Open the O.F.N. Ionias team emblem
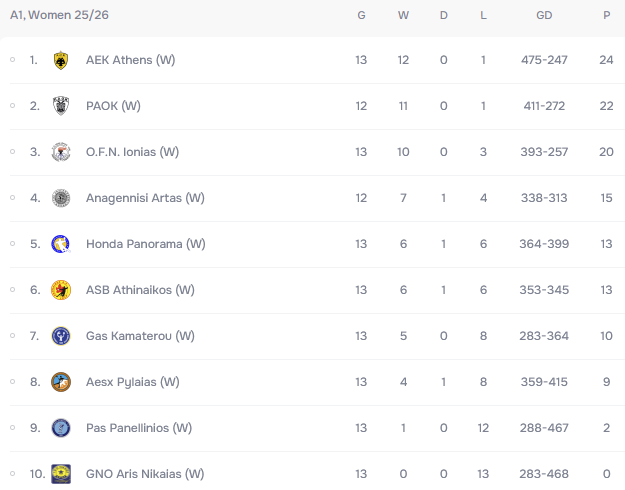 point(61,152)
